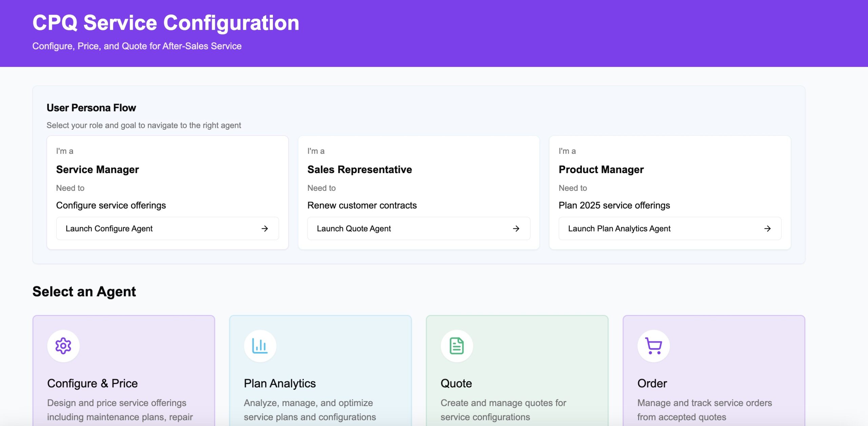Click 'Configure service offerings' text
This screenshot has width=868, height=426.
coord(111,205)
